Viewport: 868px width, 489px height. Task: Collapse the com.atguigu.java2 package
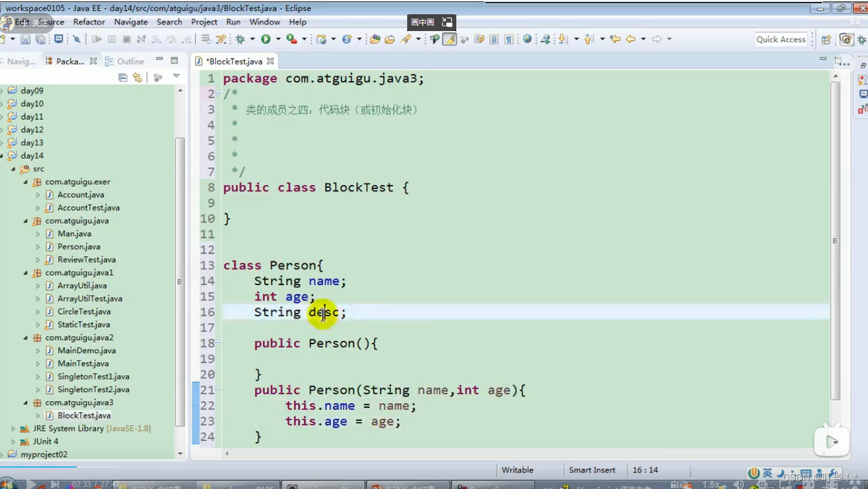click(x=26, y=338)
